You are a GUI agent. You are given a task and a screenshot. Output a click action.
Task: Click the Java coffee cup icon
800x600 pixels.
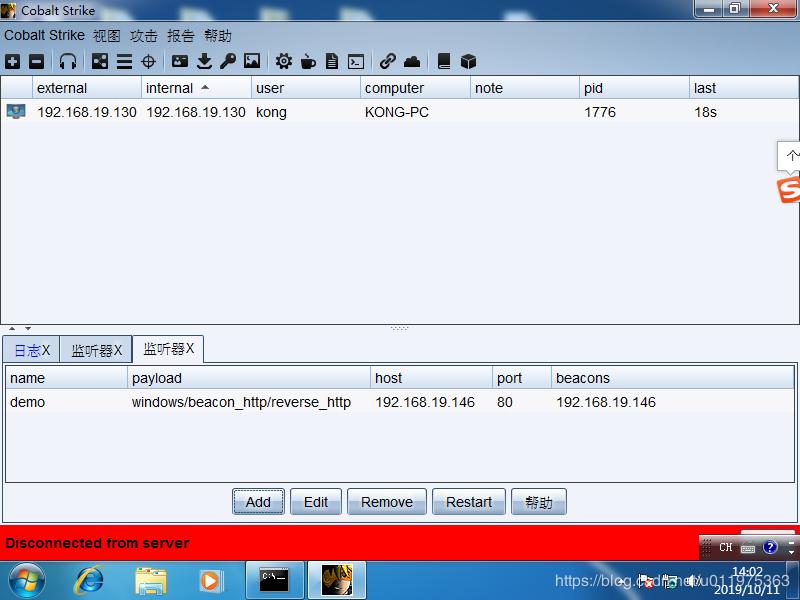[308, 61]
